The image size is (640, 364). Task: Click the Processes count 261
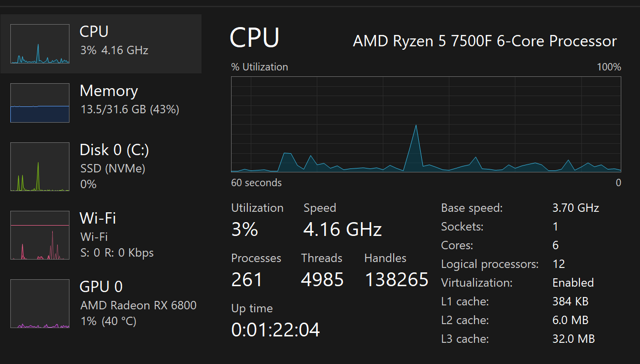point(247,280)
